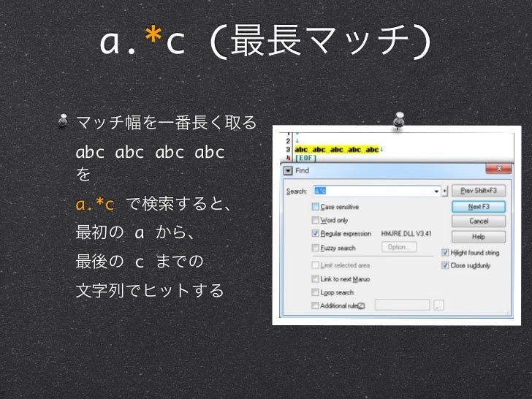
Task: Enable Fuzzy search checkbox
Action: (x=316, y=248)
